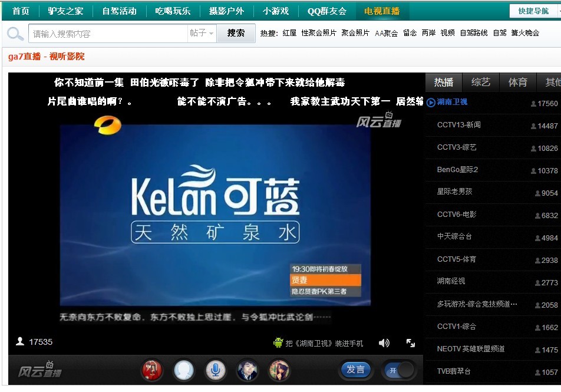561x392 pixels.
Task: Enter fullscreen with the expand icon
Action: (x=411, y=343)
